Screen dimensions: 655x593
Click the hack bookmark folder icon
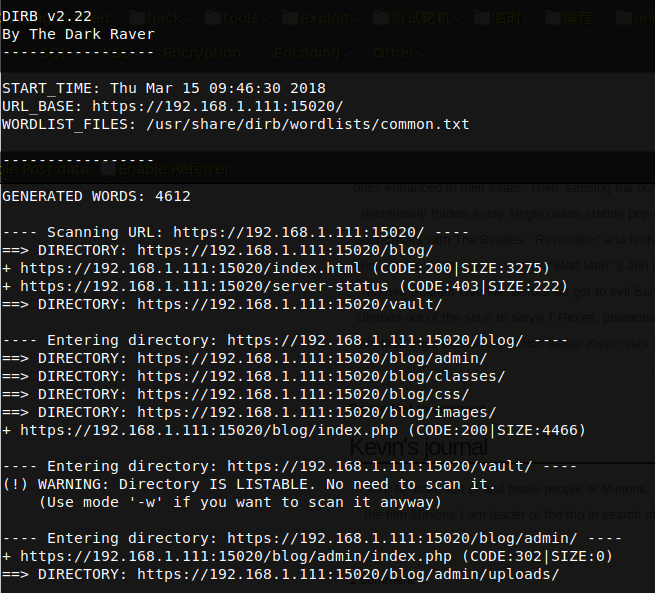tap(135, 17)
